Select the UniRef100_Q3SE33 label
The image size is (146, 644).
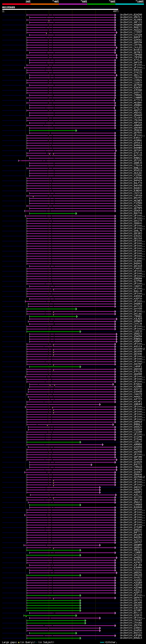131,615
